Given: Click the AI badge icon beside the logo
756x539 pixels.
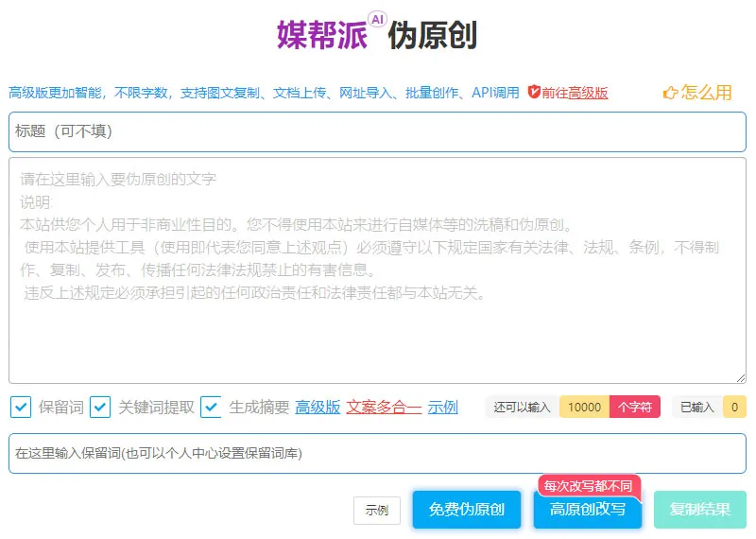Looking at the screenshot, I should tap(377, 19).
